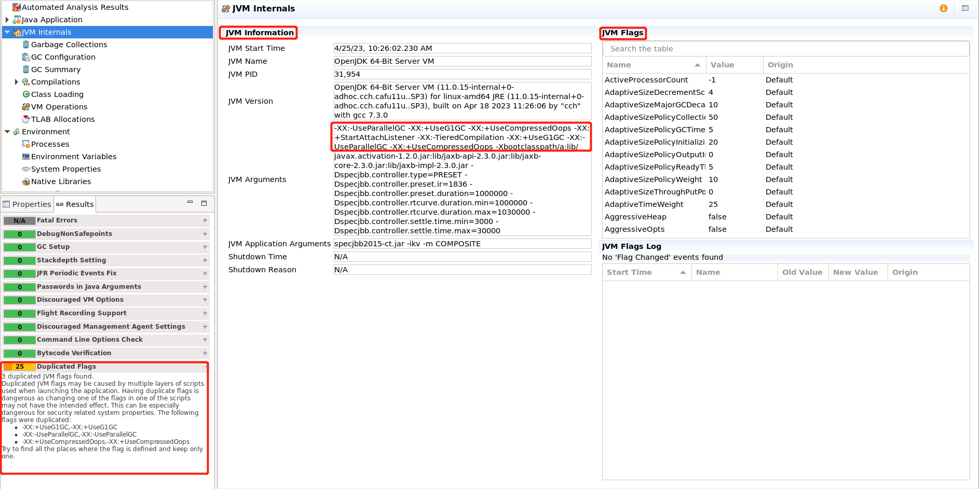Open TLAB Allocations icon in tree
980x489 pixels.
(26, 119)
